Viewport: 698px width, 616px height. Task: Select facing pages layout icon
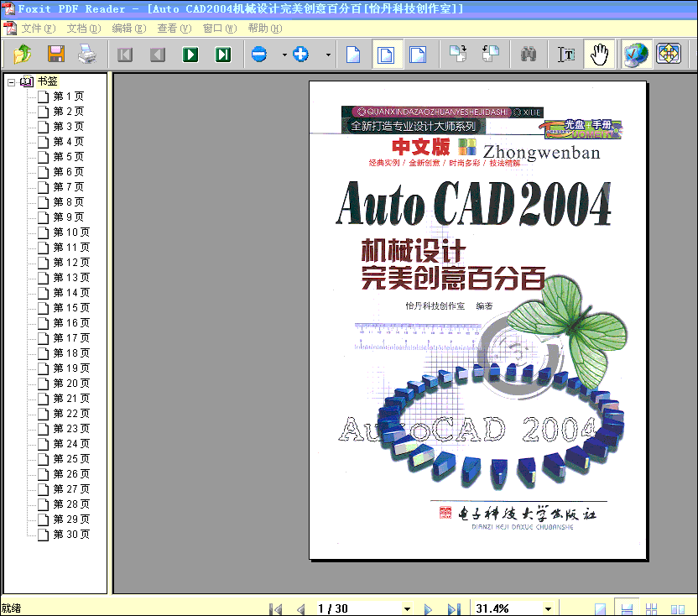click(x=678, y=609)
